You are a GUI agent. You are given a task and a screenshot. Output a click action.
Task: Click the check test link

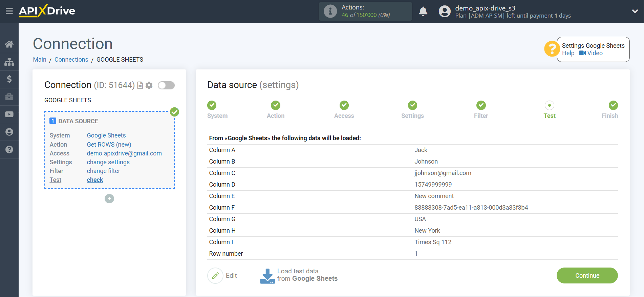pos(95,180)
